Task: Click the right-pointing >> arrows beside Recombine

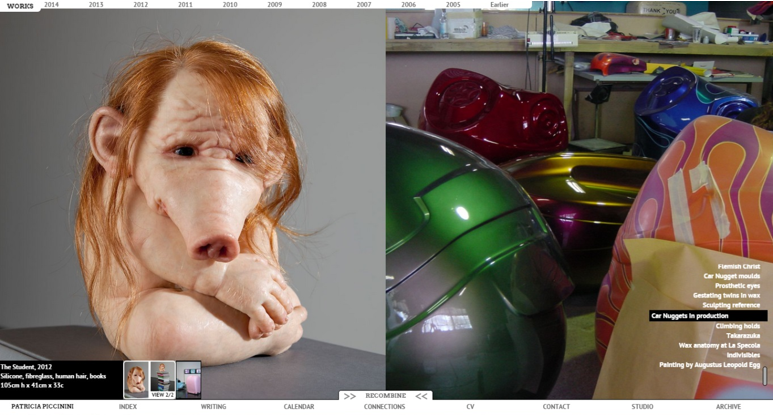Action: [350, 396]
